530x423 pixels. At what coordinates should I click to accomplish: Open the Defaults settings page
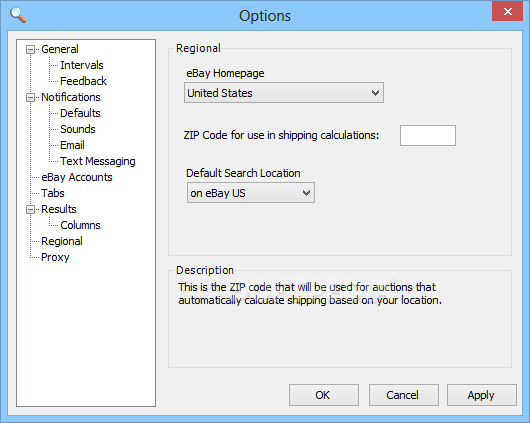(80, 113)
